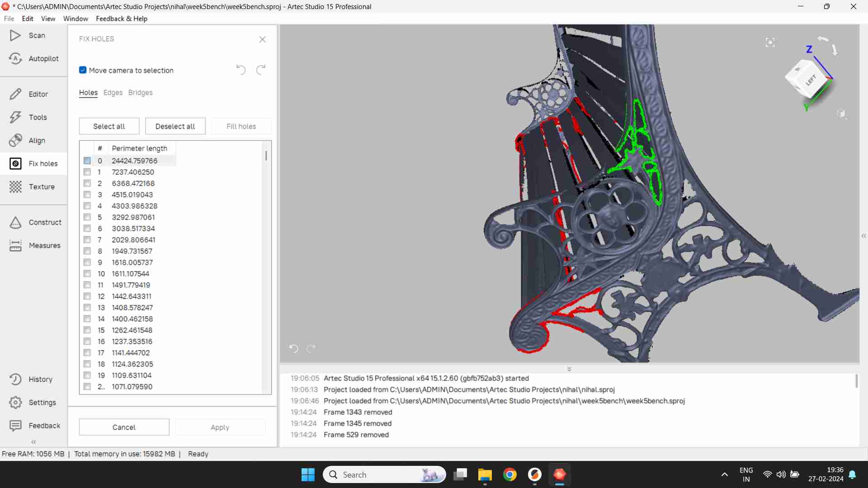Click log entry Frame 1343 removed
Screen dimensions: 868x488
tap(358, 412)
